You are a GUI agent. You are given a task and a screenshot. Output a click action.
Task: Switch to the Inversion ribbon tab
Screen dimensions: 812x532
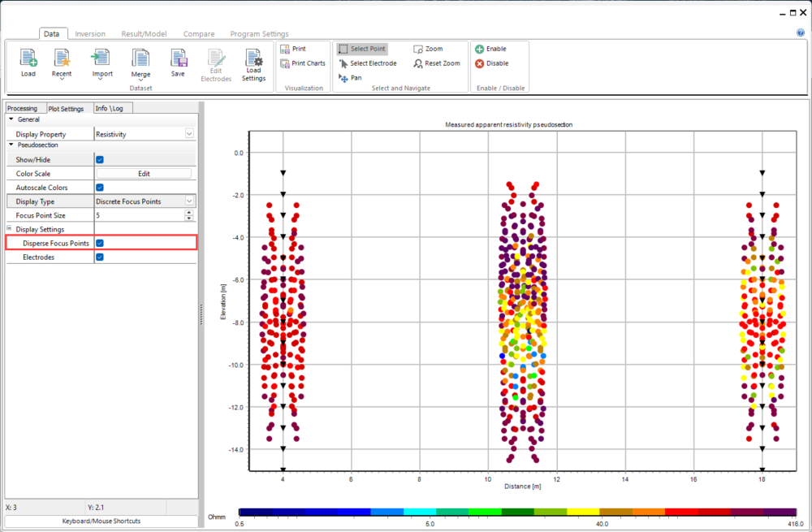click(90, 33)
